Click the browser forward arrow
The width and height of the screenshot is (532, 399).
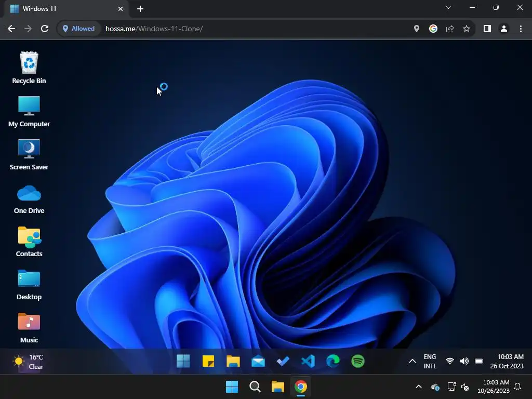click(28, 29)
